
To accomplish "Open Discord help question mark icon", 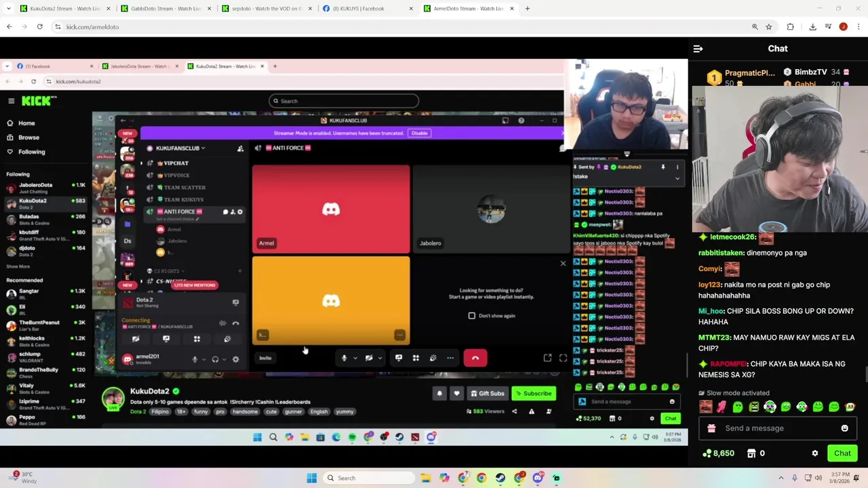I will pyautogui.click(x=521, y=121).
